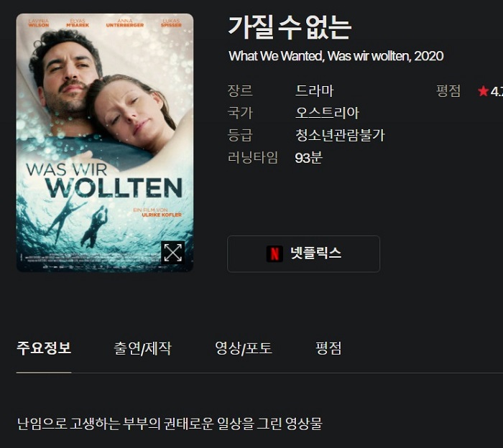Open the 넷플릭스 streaming button
The height and width of the screenshot is (448, 503).
(x=303, y=254)
